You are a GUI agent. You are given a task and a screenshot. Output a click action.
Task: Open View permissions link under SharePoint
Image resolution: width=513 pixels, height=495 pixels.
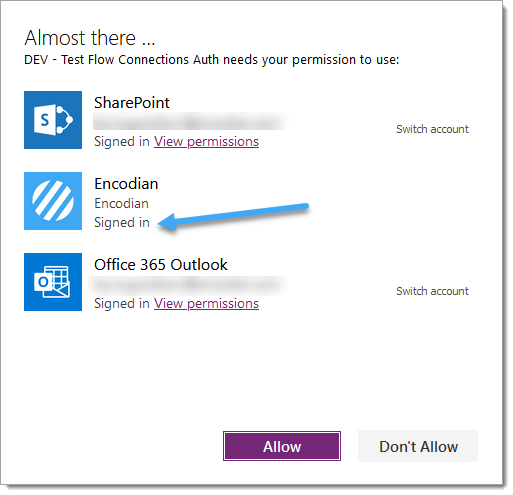(206, 142)
